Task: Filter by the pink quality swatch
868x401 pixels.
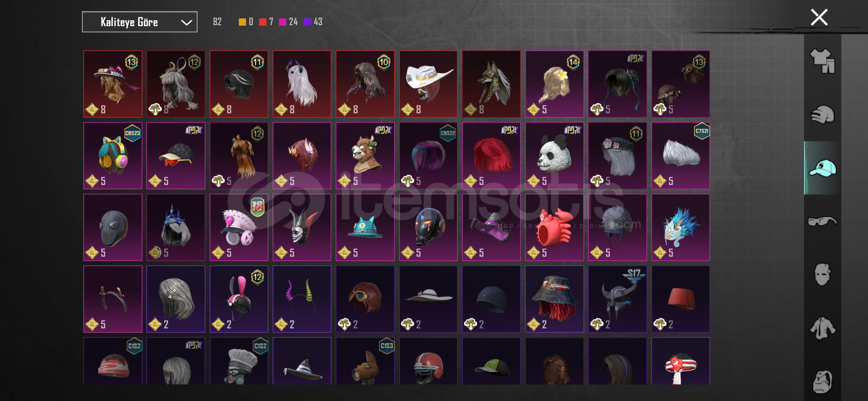Action: pos(282,22)
